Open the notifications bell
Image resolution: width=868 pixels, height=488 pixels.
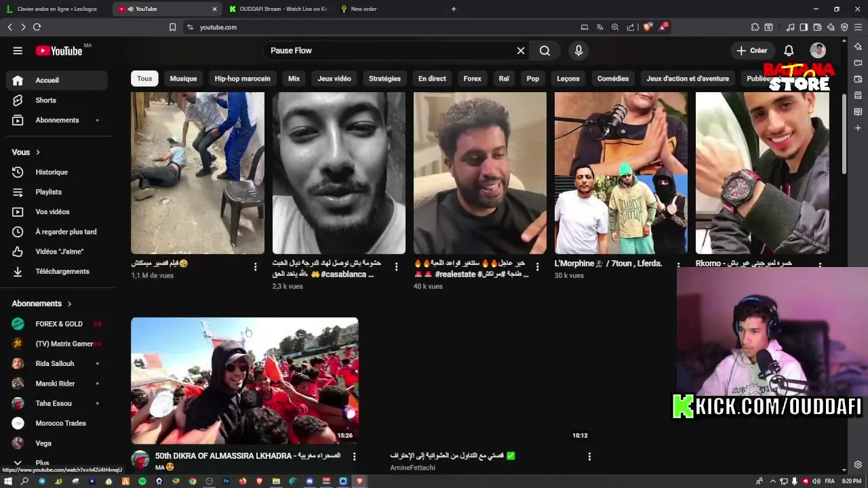click(789, 51)
